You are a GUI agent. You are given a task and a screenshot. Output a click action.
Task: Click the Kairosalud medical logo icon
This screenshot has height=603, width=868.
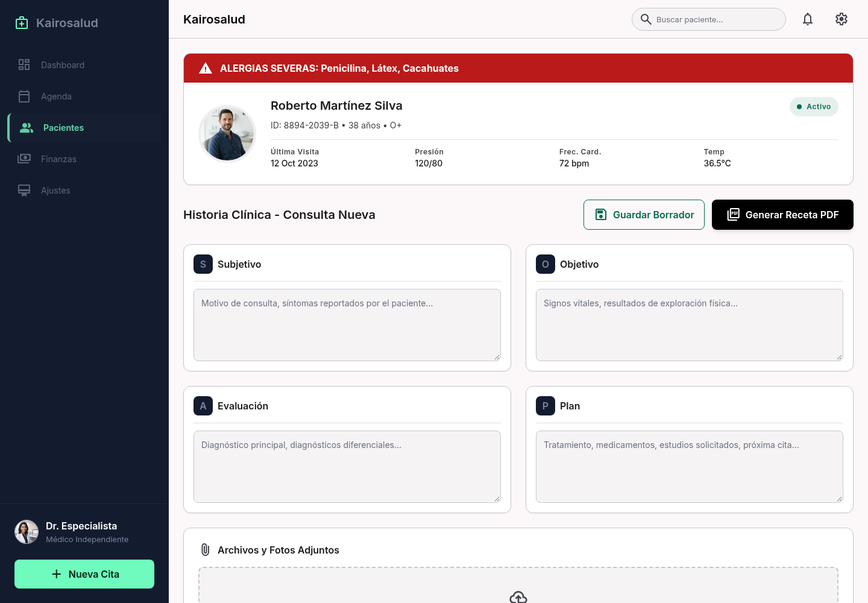[22, 23]
